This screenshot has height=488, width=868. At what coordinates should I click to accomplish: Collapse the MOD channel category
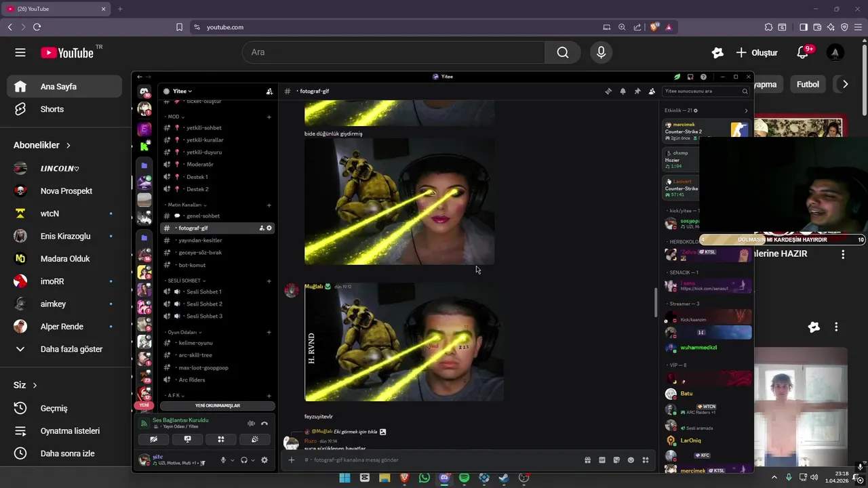point(174,117)
